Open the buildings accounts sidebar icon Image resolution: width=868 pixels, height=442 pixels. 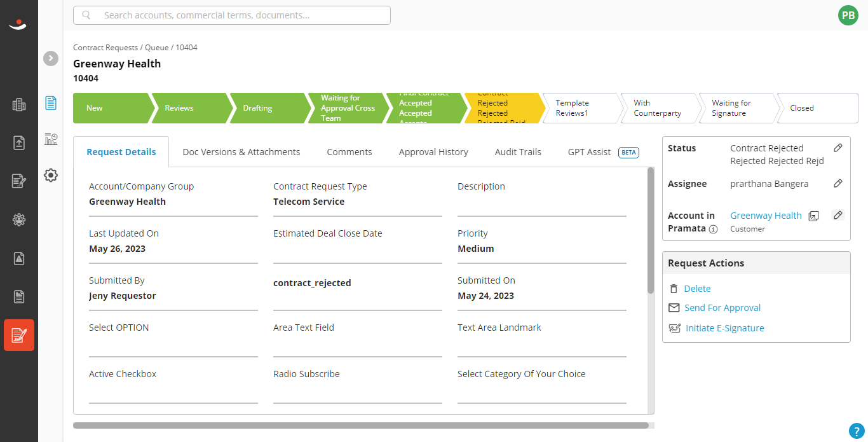pos(19,105)
